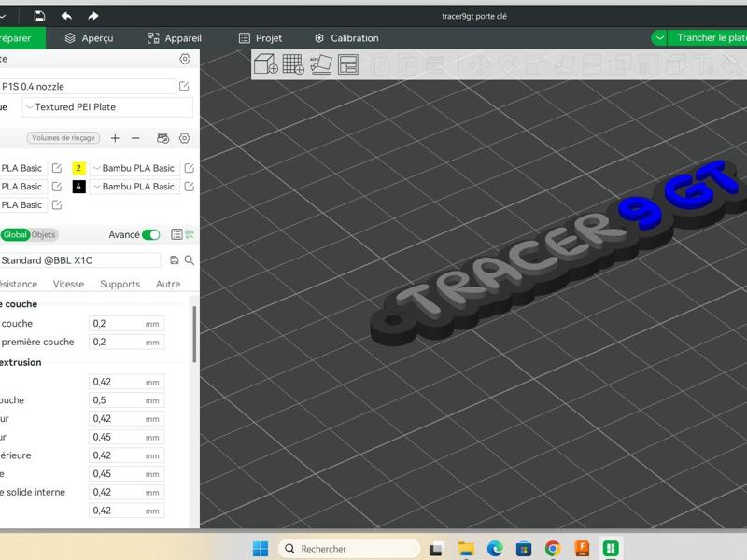Open the search icon in process panel
Viewport: 747px width, 560px height.
[190, 259]
